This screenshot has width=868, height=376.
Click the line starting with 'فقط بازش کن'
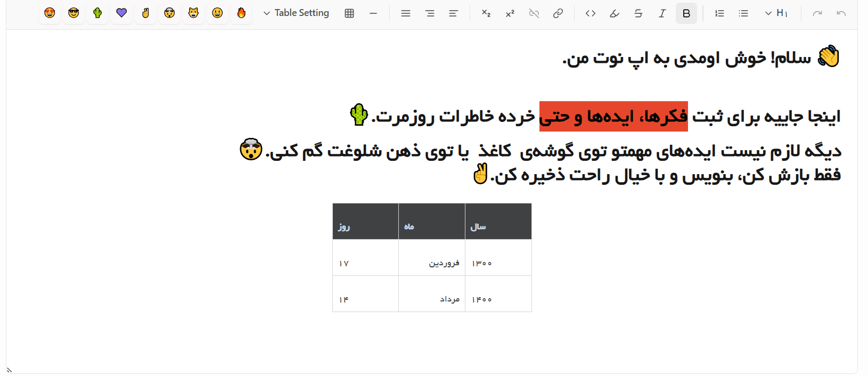(x=657, y=175)
